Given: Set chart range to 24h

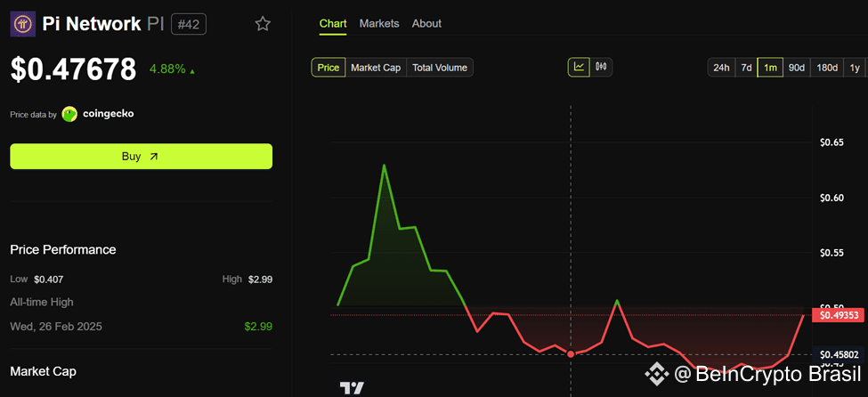Looking at the screenshot, I should [x=721, y=68].
